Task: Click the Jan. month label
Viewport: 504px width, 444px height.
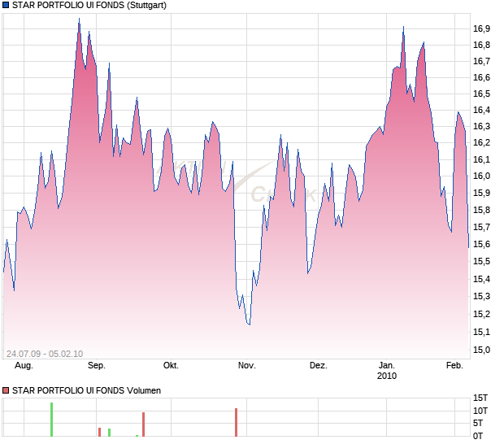Action: [386, 366]
